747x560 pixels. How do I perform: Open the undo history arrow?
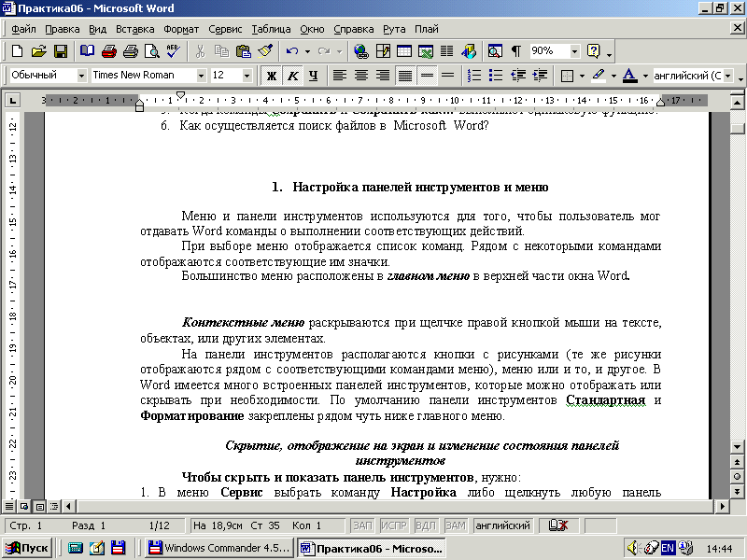click(307, 51)
